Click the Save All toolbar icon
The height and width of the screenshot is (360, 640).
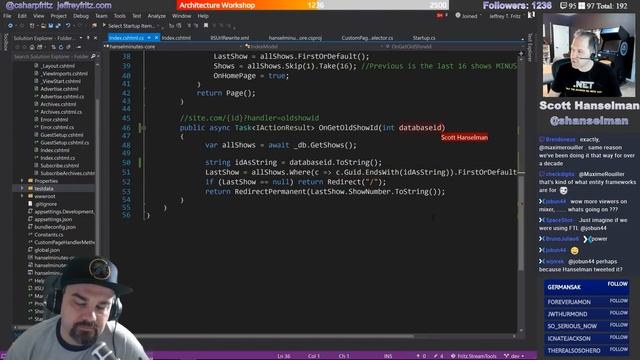[x=58, y=26]
